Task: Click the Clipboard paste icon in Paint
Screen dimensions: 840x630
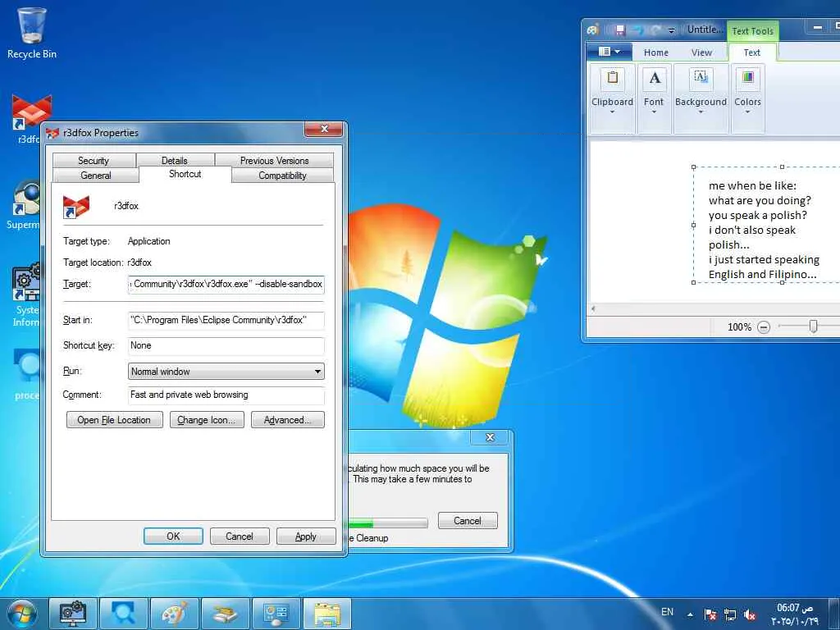Action: 612,78
